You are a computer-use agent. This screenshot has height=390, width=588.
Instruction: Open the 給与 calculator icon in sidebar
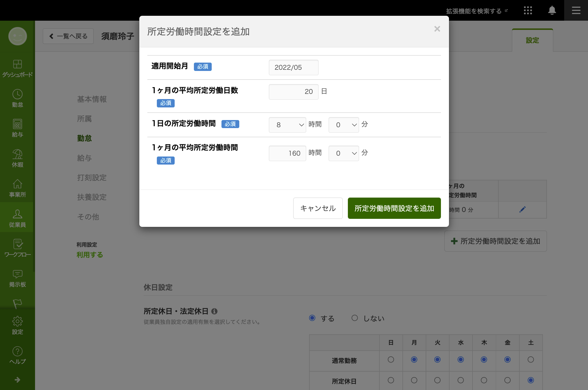17,128
